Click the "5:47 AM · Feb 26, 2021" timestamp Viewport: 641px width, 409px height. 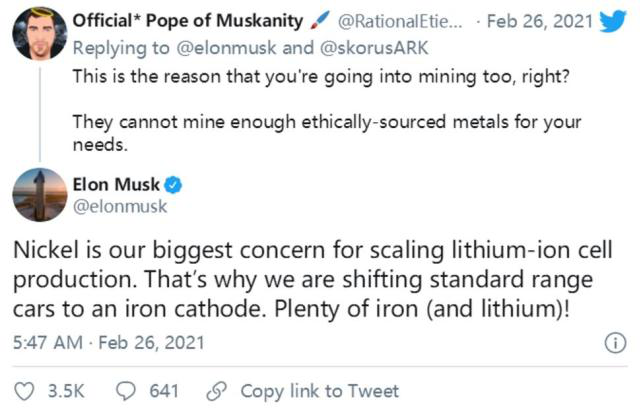(108, 343)
